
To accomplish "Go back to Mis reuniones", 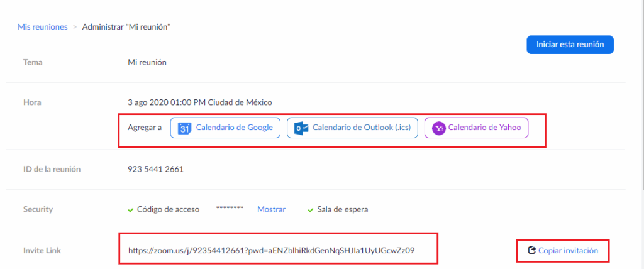I will click(42, 27).
